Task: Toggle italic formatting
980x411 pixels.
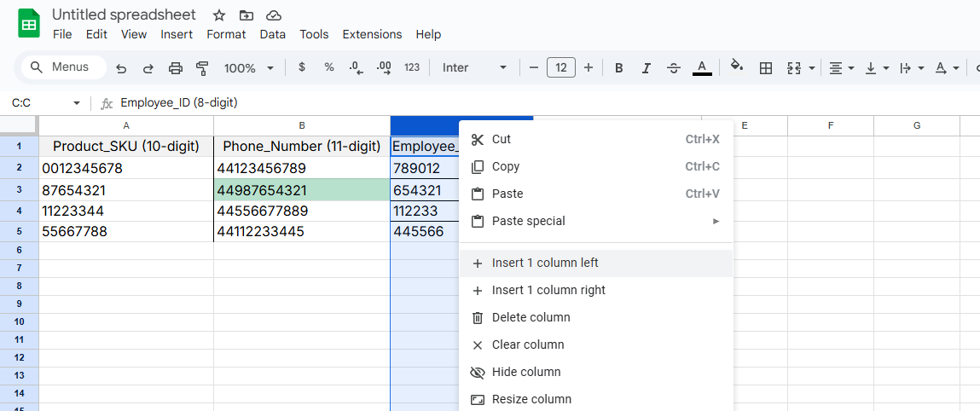Action: tap(647, 68)
